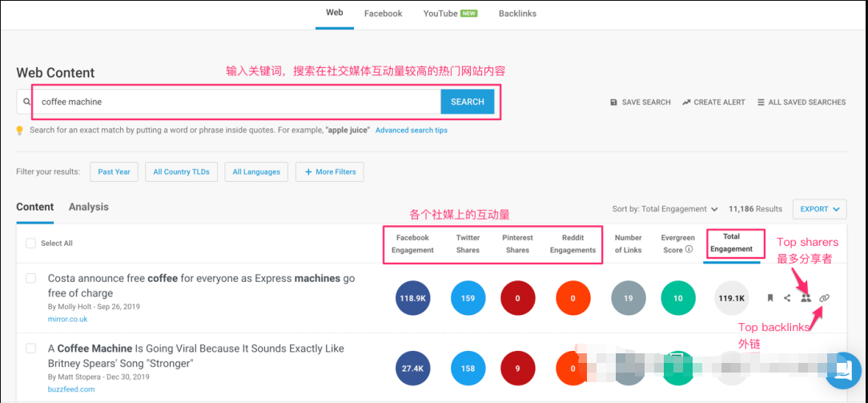Tick the Select All checkbox
Image resolution: width=868 pixels, height=403 pixels.
click(30, 244)
